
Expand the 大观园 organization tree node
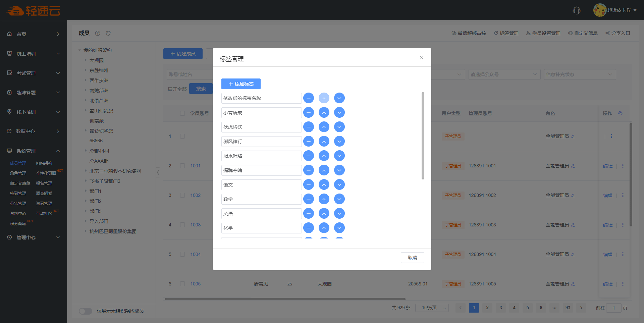coord(86,60)
